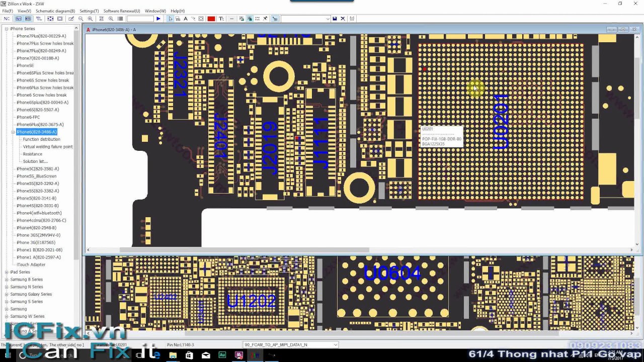
Task: Open Virtual welding failure point entry
Action: pyautogui.click(x=48, y=147)
